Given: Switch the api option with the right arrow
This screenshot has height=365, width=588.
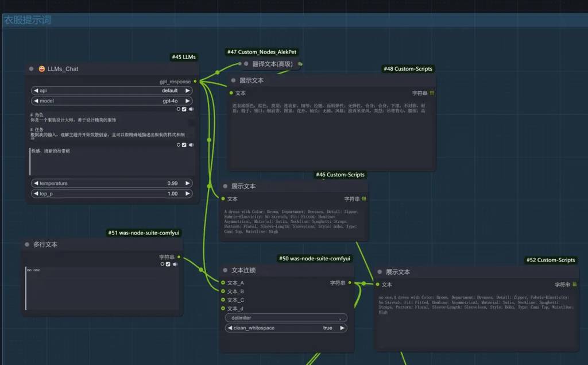Looking at the screenshot, I should coord(188,91).
